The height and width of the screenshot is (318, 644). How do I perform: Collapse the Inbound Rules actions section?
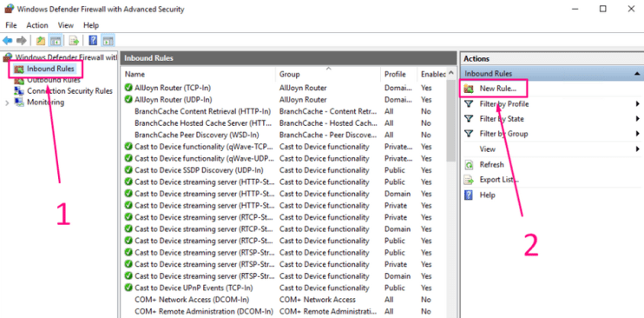(636, 74)
